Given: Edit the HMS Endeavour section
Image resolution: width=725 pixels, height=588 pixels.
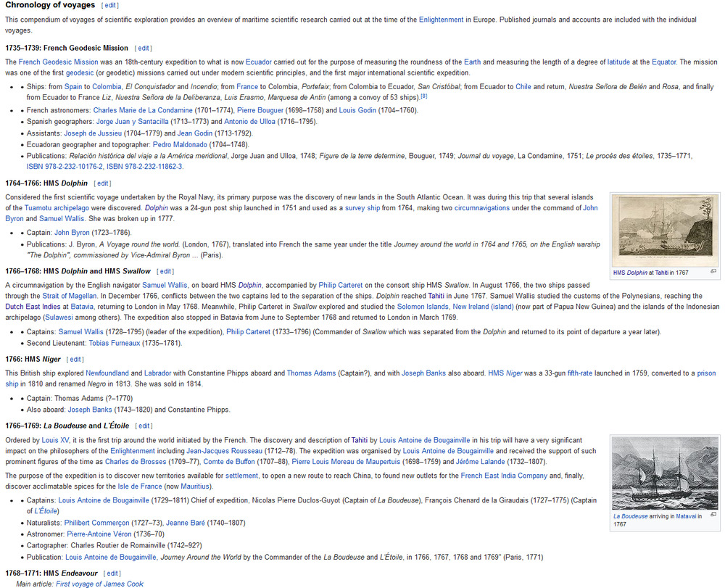Looking at the screenshot, I should click(111, 573).
